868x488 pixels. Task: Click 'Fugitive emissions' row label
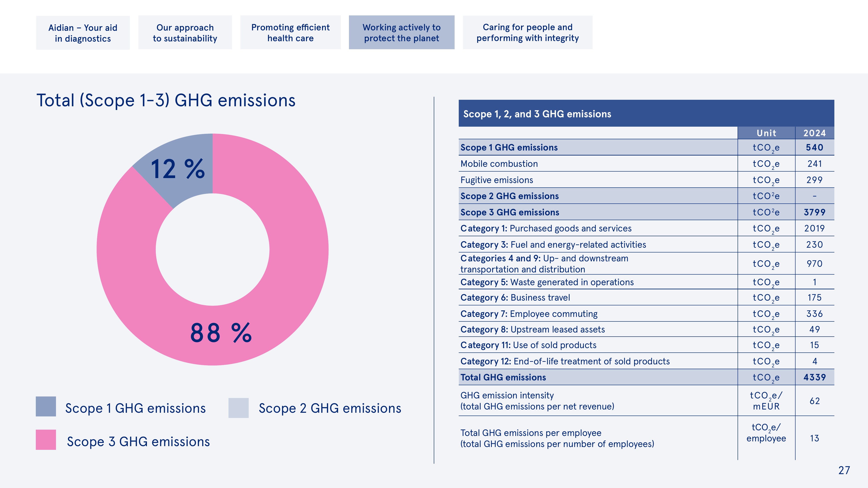(x=497, y=180)
